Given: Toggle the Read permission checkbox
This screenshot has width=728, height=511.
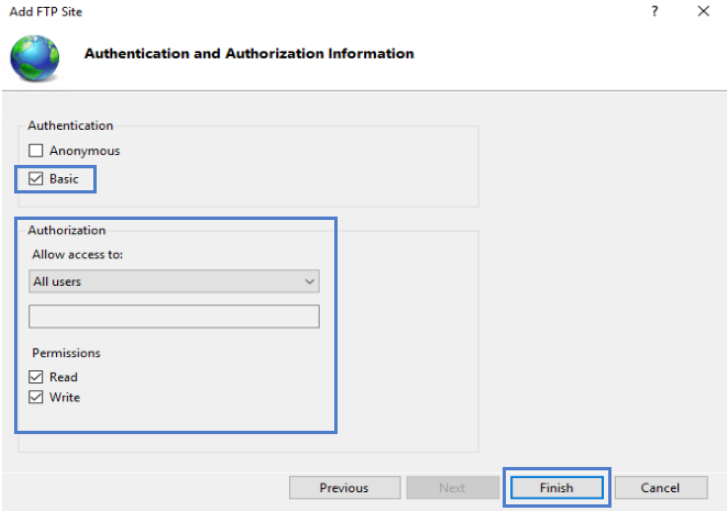Looking at the screenshot, I should click(x=36, y=377).
